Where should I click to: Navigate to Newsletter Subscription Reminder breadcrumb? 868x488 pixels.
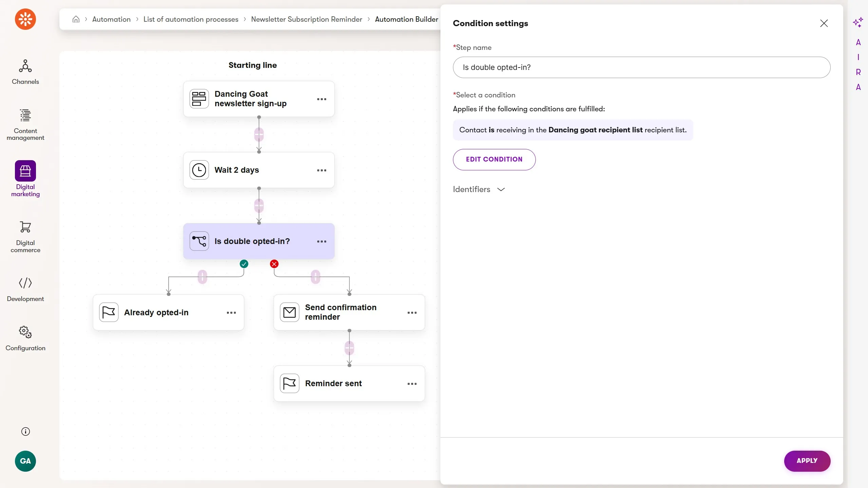click(x=306, y=19)
